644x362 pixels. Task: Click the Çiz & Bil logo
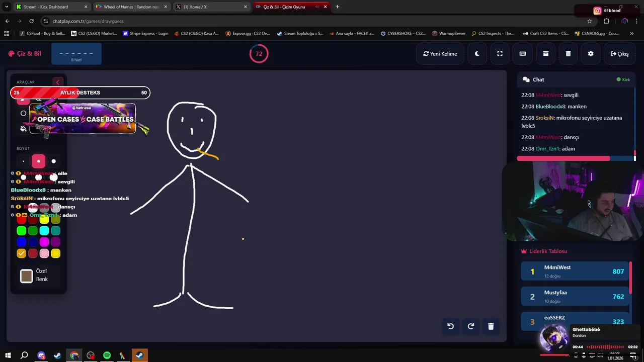[x=25, y=54]
